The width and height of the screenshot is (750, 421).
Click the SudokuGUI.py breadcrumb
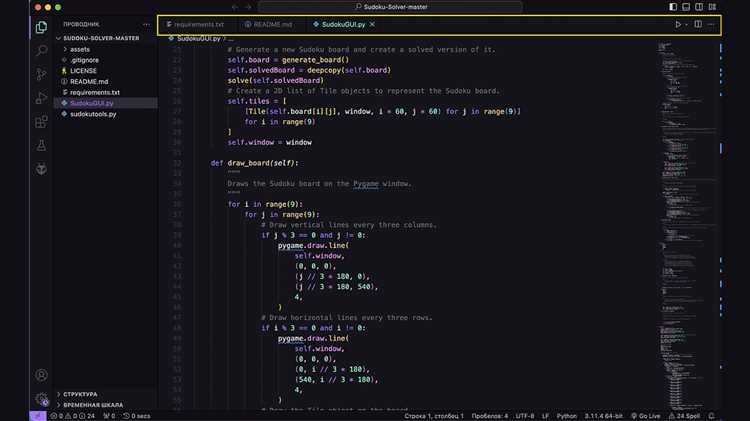[199, 39]
